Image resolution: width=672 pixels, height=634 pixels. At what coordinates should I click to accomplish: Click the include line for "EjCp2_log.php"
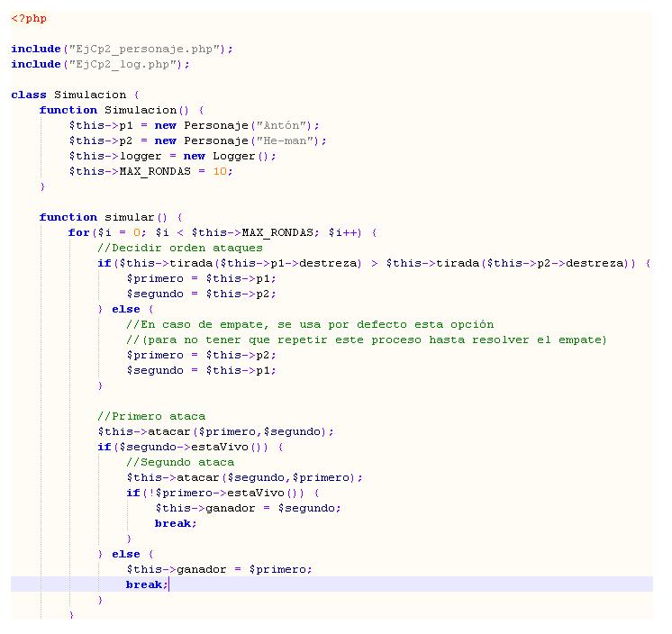[100, 64]
